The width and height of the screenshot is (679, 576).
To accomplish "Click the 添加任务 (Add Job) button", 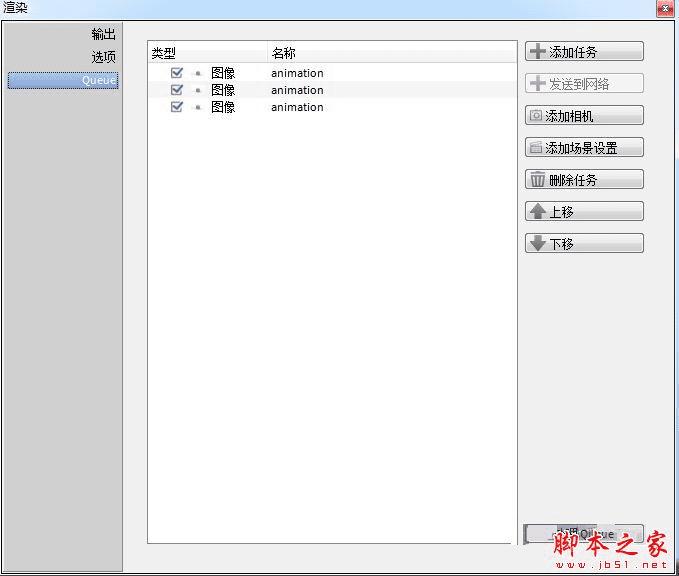I will (584, 52).
